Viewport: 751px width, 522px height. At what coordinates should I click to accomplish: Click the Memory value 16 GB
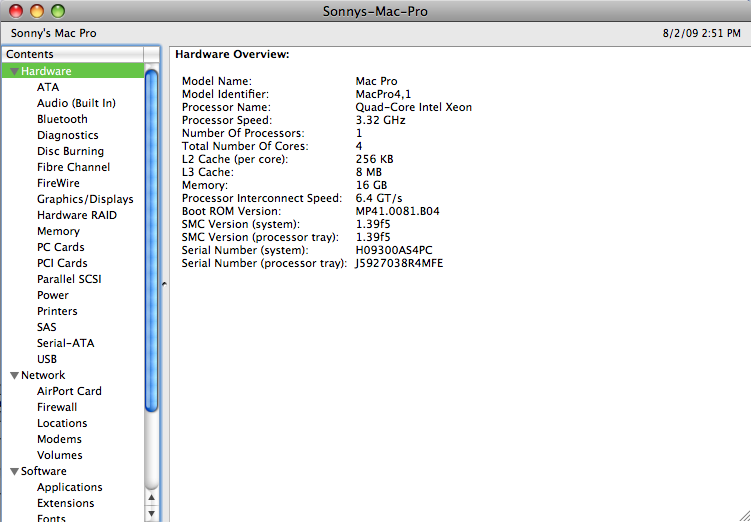coord(371,185)
